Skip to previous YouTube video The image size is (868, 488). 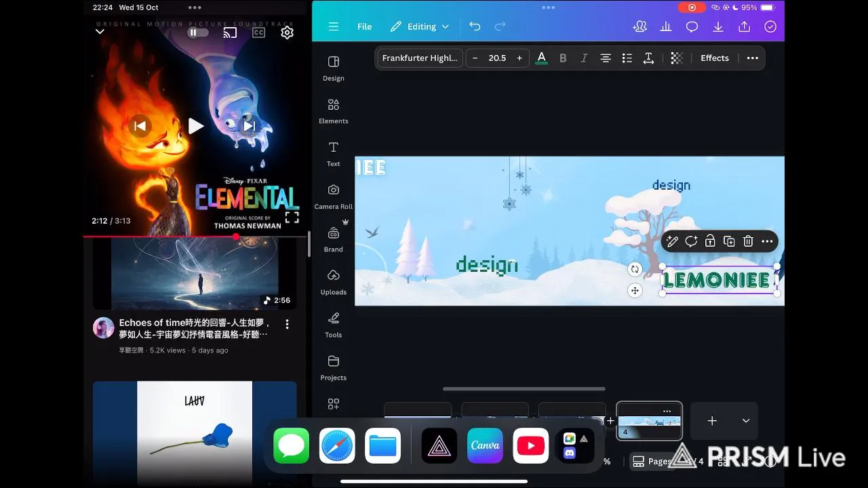pyautogui.click(x=140, y=125)
